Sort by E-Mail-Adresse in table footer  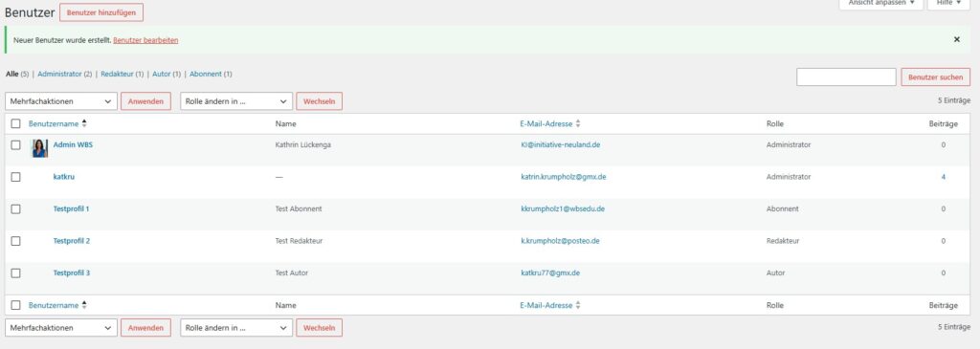(550, 305)
